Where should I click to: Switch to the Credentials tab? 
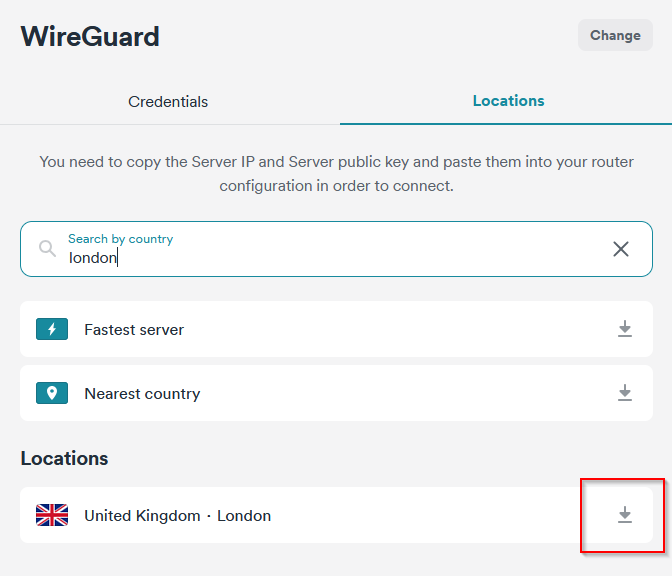pos(168,102)
